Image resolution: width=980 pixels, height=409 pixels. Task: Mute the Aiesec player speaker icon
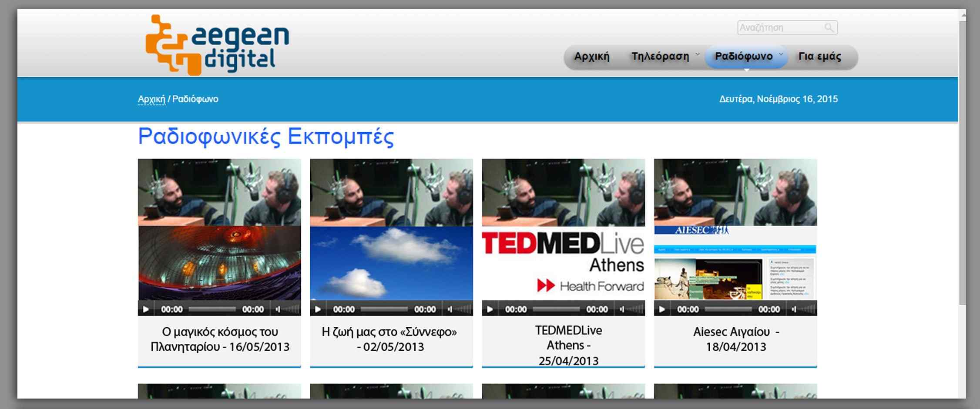tap(794, 309)
